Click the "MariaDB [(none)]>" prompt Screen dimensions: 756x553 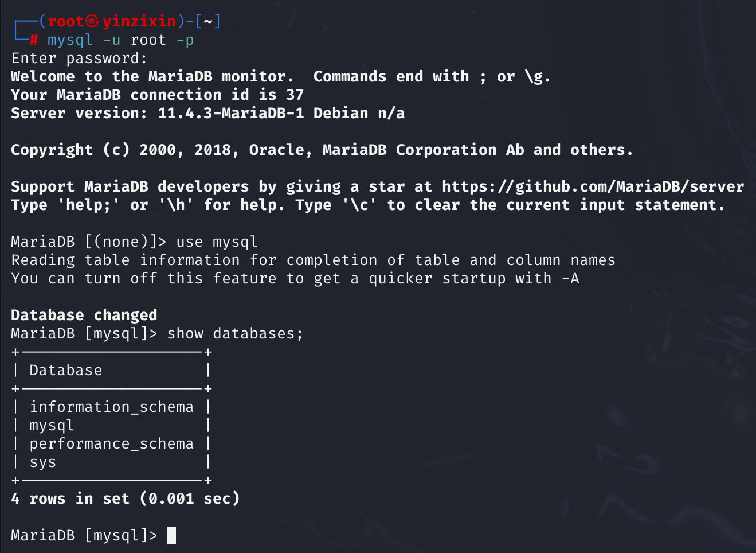(88, 242)
